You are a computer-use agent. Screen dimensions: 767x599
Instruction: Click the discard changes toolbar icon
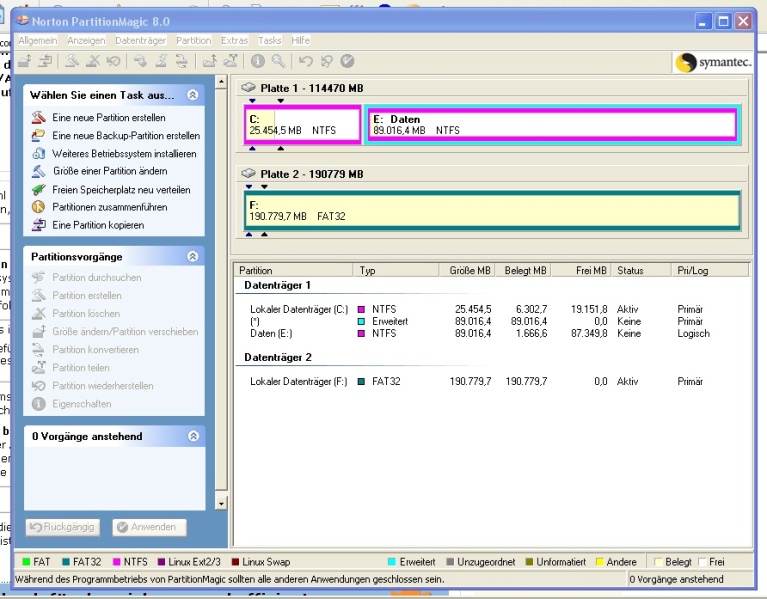pos(326,61)
